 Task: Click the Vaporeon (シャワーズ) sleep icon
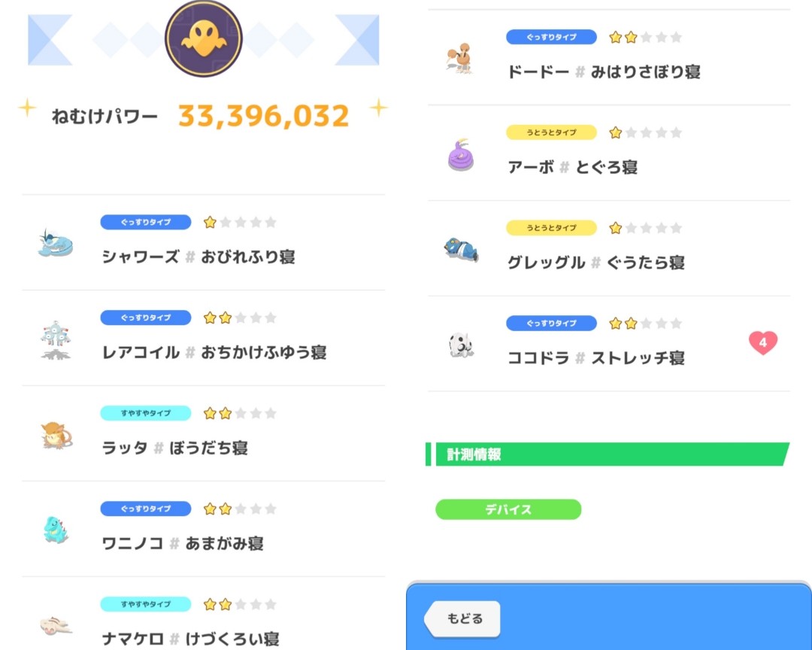[55, 244]
